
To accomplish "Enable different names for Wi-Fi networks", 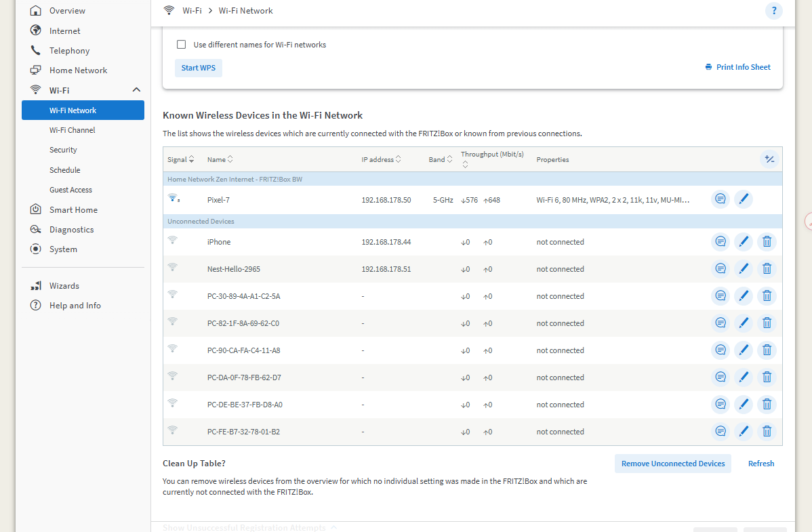I will (181, 45).
